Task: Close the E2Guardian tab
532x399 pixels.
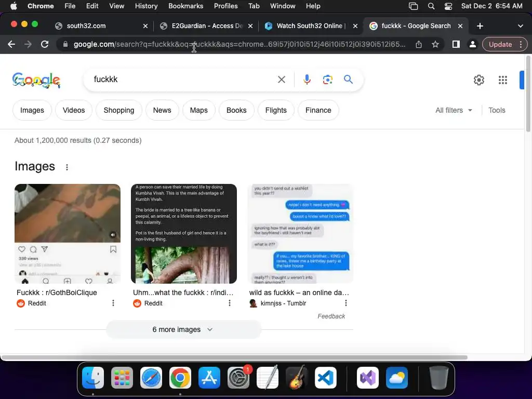Action: click(x=250, y=26)
